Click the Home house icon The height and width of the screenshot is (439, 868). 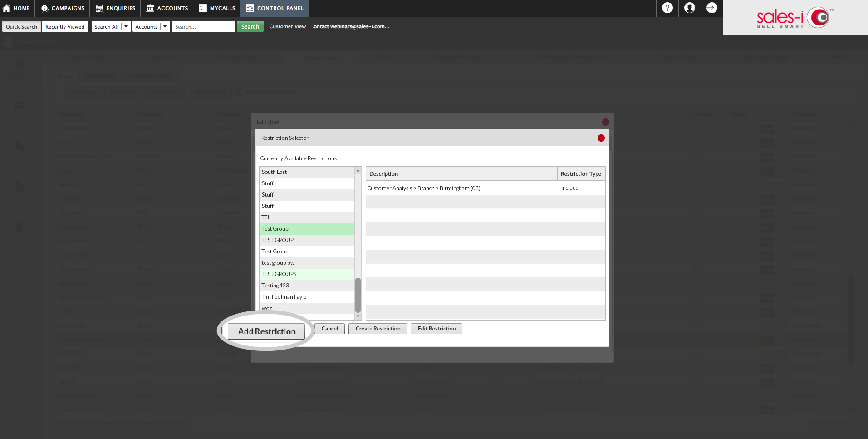pyautogui.click(x=7, y=8)
